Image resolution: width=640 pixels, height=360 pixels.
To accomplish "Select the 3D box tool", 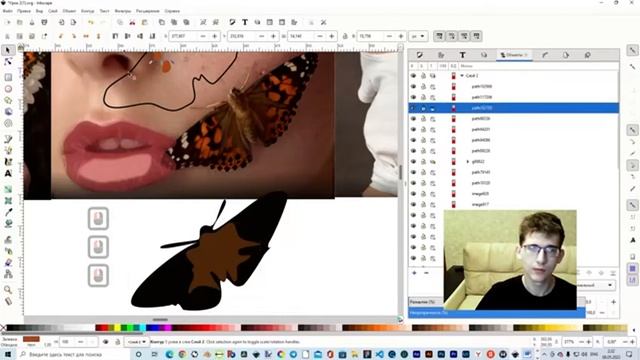I will (8, 111).
